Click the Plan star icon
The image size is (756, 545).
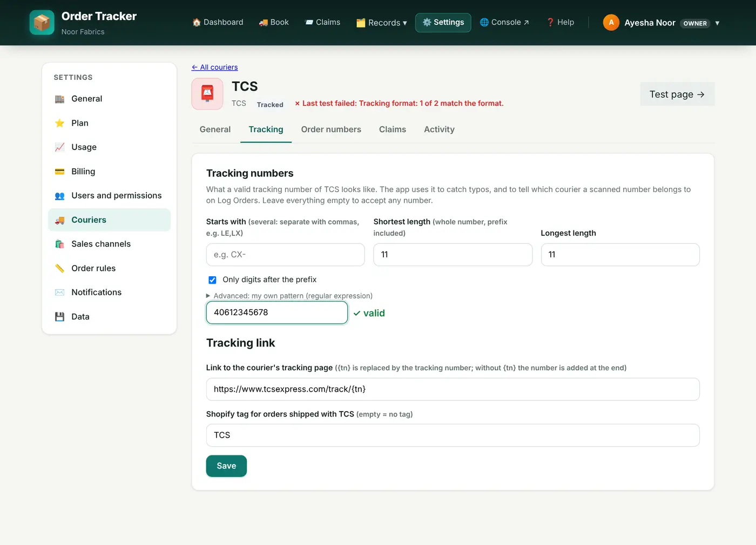(x=60, y=123)
